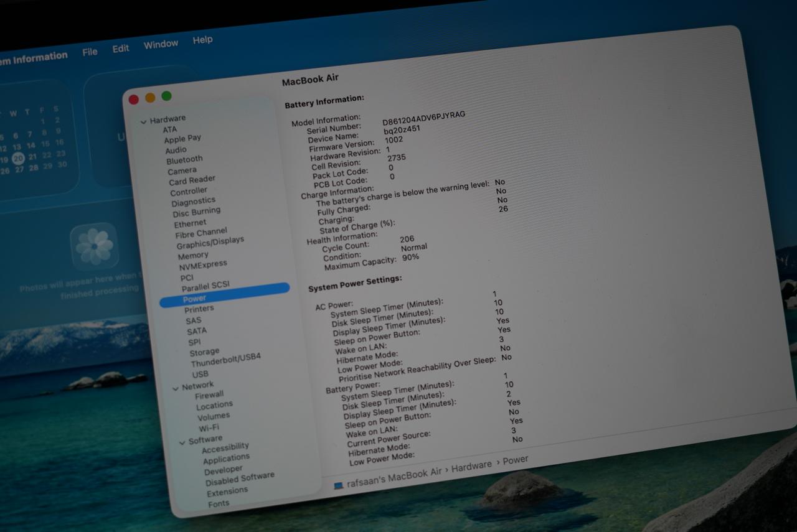Screen dimensions: 797x532
Task: Select Printers in the sidebar
Action: coord(199,309)
